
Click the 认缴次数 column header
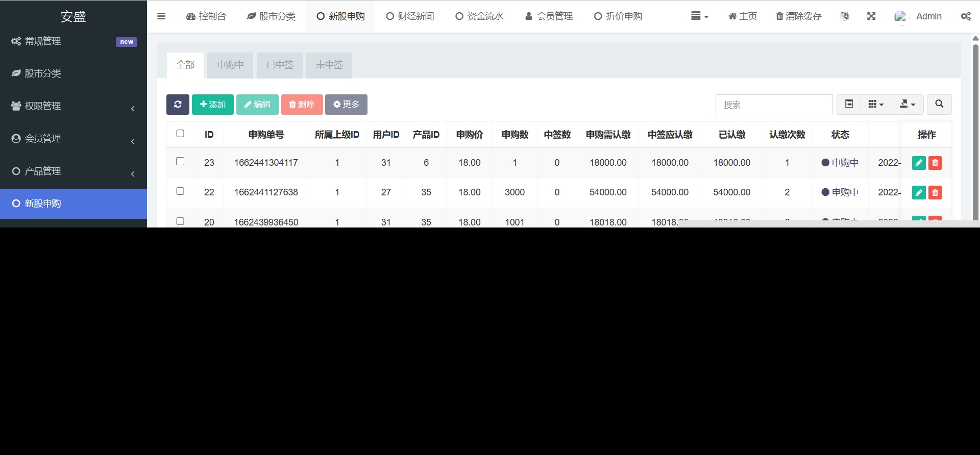point(787,135)
